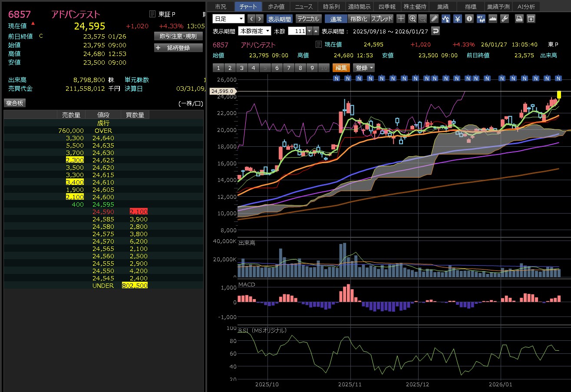Expand the 登録 dropdown button
The height and width of the screenshot is (392, 571).
(364, 68)
